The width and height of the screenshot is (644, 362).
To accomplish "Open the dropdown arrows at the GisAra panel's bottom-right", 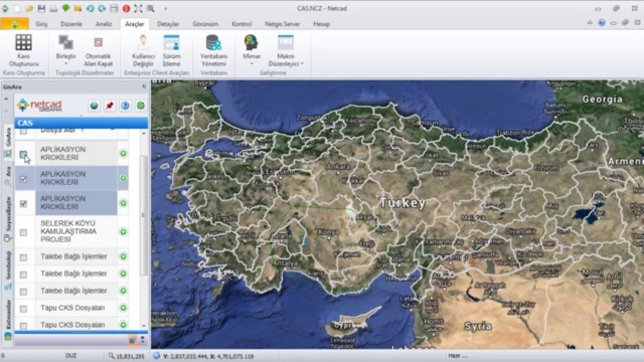I will [x=142, y=340].
